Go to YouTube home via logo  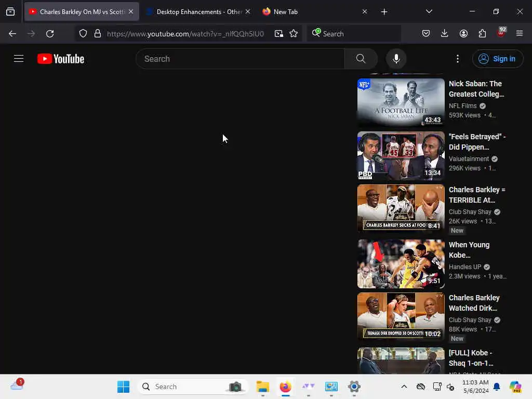pos(61,59)
